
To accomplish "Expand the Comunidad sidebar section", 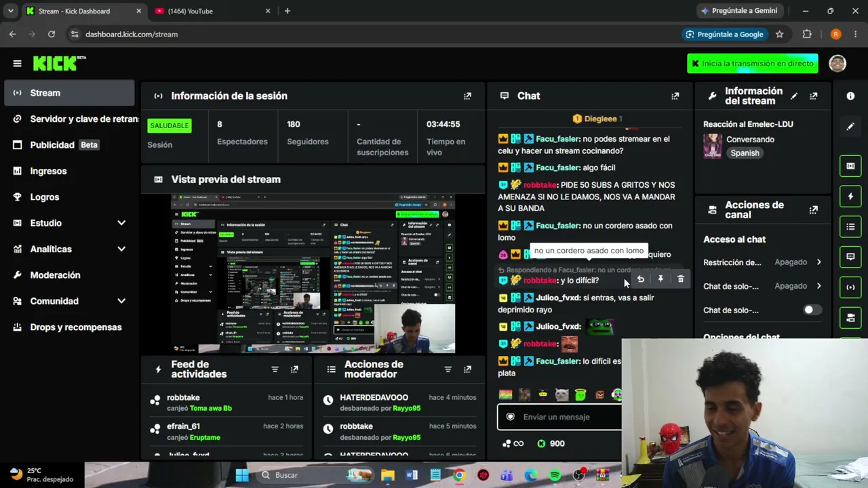I will click(x=121, y=301).
